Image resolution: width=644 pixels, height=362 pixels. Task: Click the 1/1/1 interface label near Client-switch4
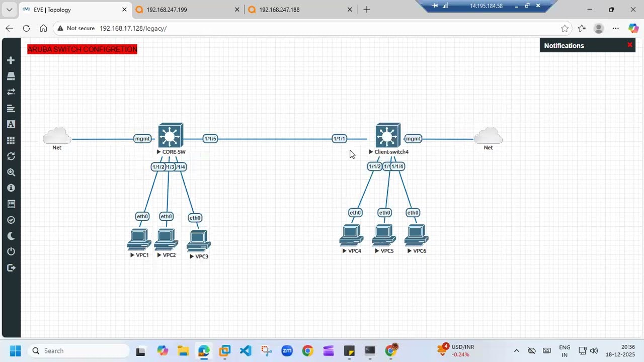coord(339,139)
